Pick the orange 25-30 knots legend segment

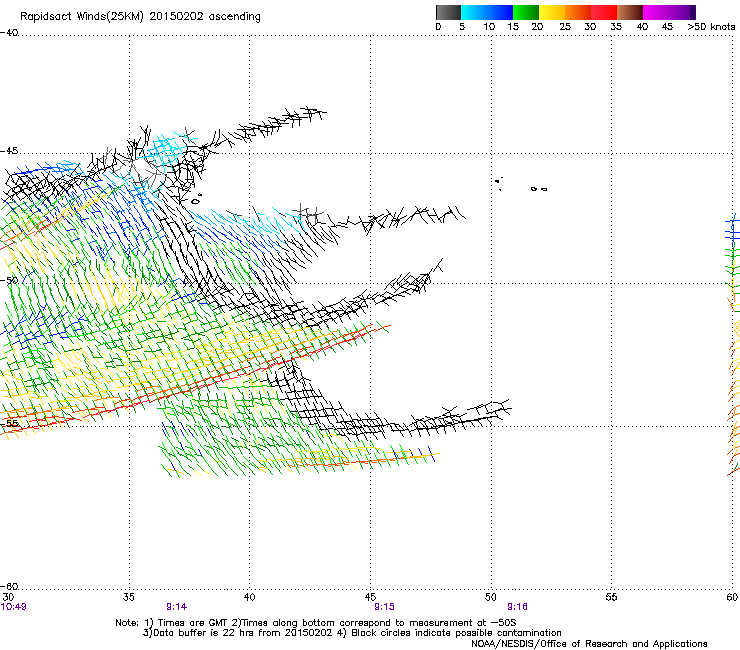pos(578,12)
